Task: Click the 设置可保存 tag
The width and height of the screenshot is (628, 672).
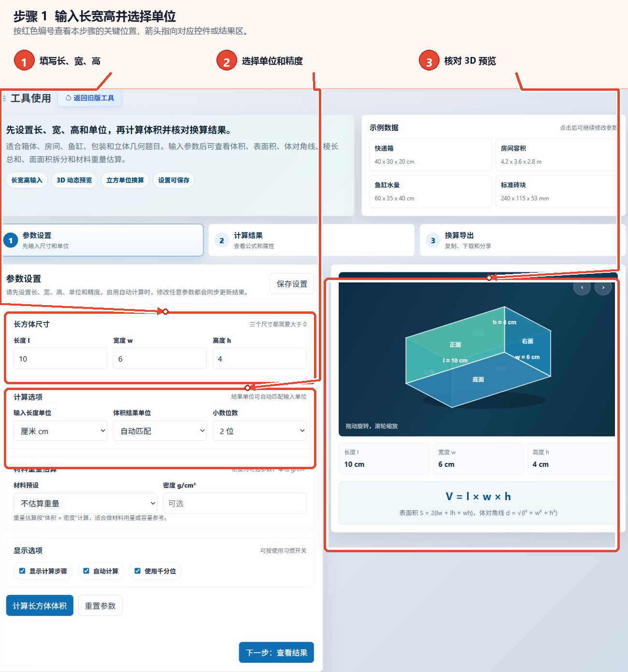Action: 174,180
